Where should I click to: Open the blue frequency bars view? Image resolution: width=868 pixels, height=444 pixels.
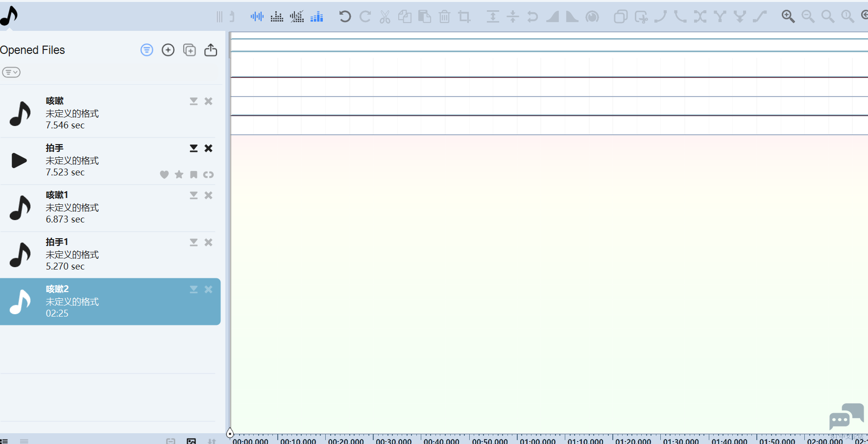(x=317, y=17)
